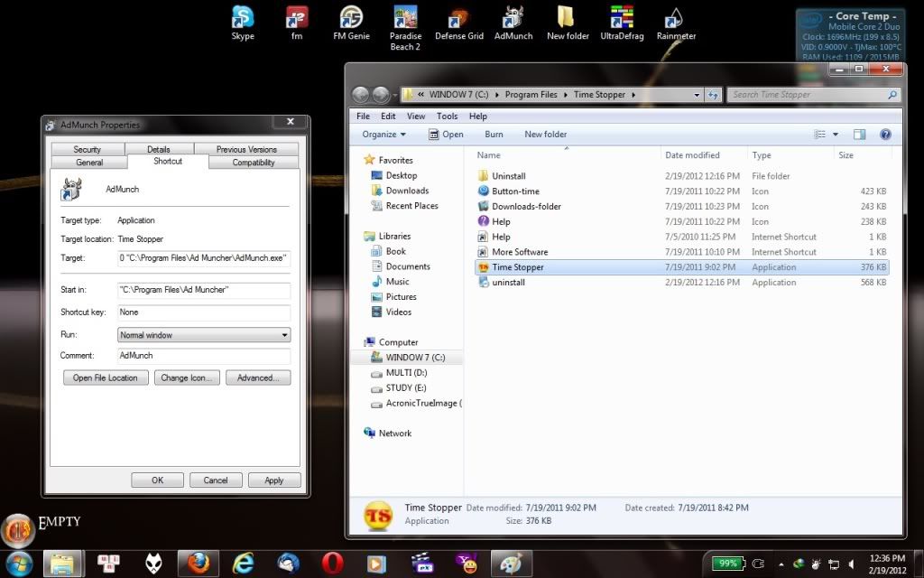Select Defense Grid desktop icon

click(x=459, y=23)
